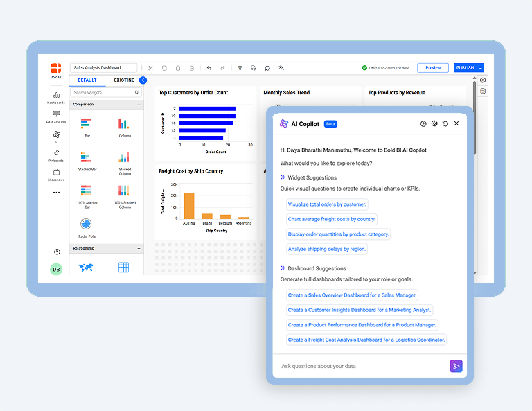
Task: Select 'Display order quantities by product category'
Action: pos(338,234)
